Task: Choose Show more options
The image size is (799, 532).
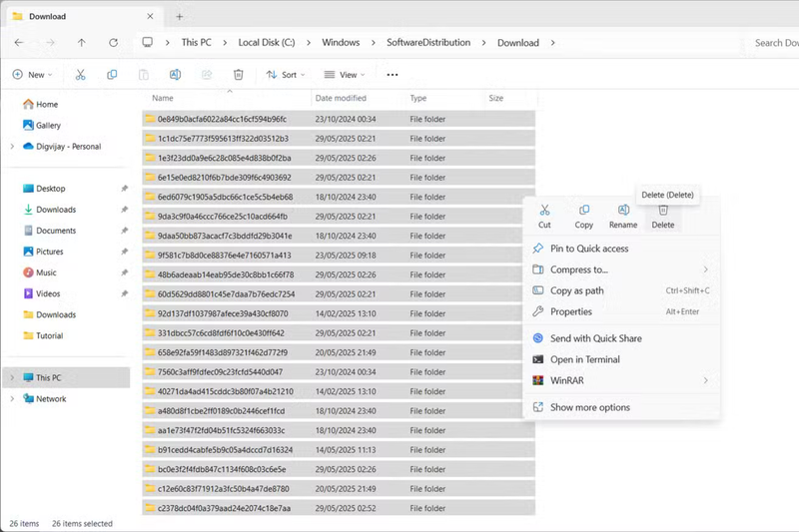Action: click(x=589, y=407)
